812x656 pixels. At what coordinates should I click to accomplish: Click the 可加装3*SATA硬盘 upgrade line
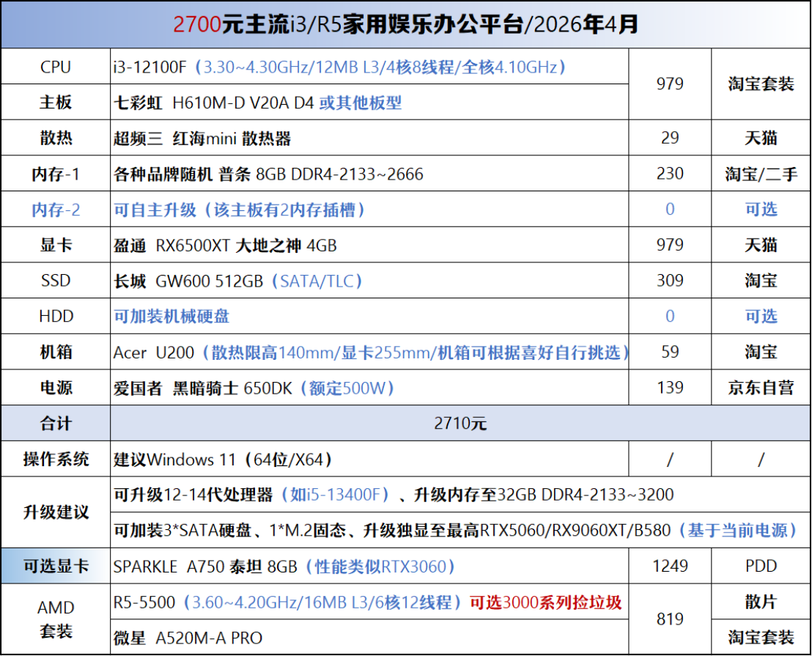point(460,530)
